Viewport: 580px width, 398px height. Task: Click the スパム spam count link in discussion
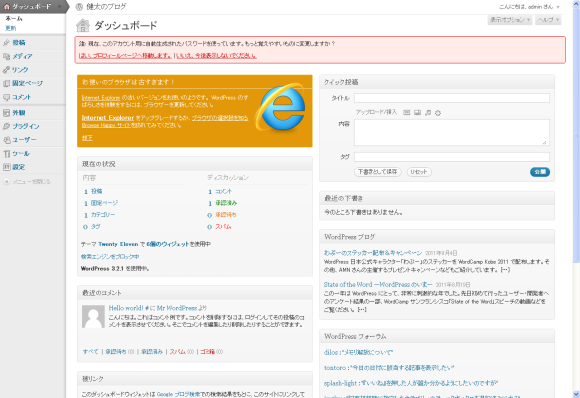tap(223, 227)
